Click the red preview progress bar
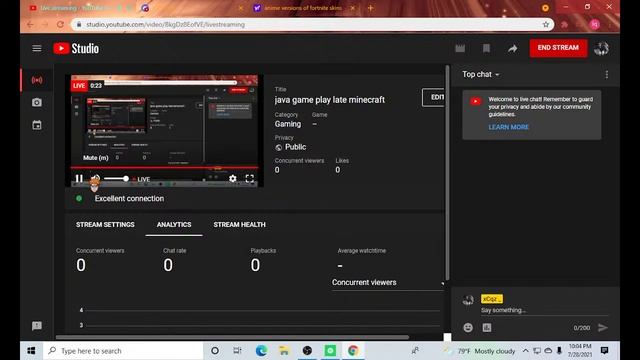 coord(164,167)
